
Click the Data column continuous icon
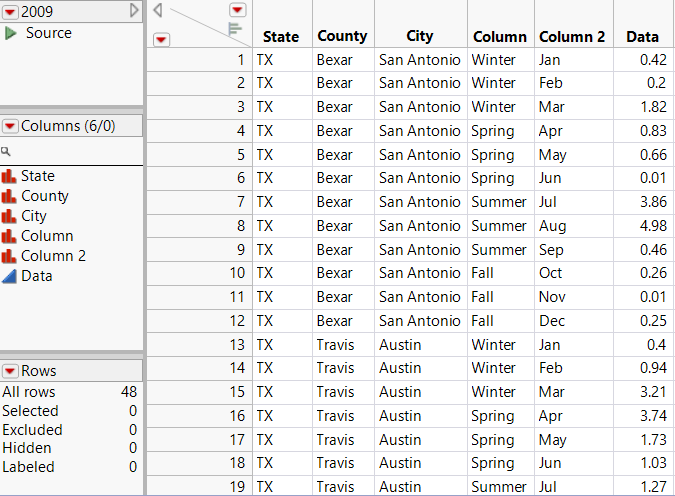click(10, 276)
